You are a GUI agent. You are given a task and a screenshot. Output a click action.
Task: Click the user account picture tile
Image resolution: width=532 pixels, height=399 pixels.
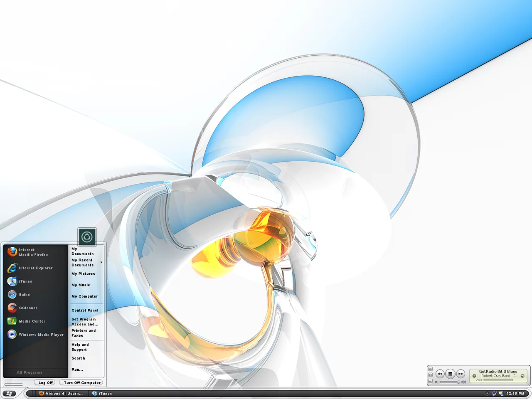[x=87, y=237]
